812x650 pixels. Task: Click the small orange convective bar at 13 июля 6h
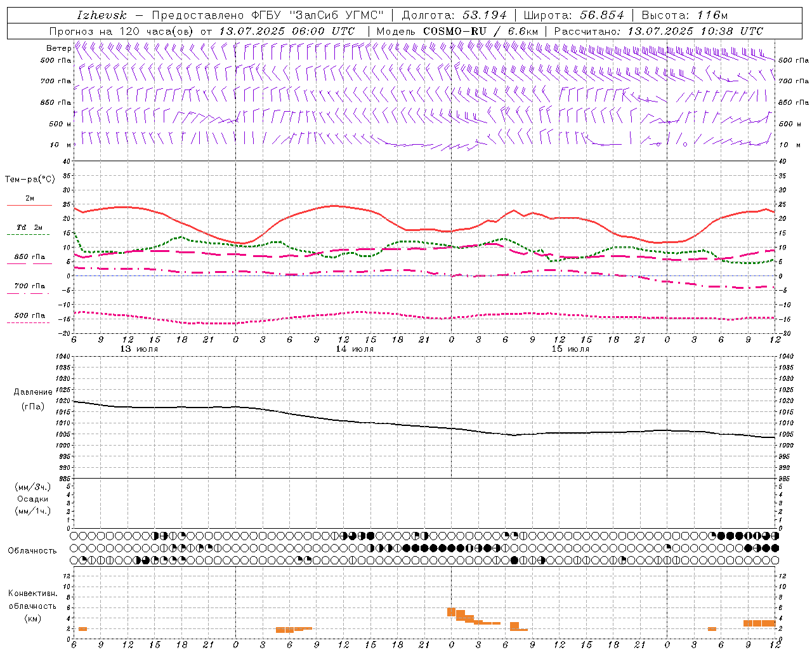tap(82, 629)
